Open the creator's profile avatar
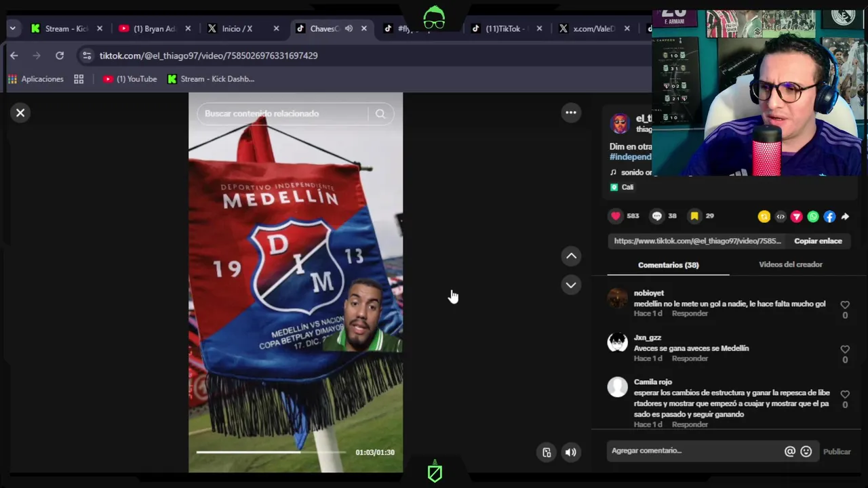This screenshot has height=488, width=868. (x=619, y=124)
